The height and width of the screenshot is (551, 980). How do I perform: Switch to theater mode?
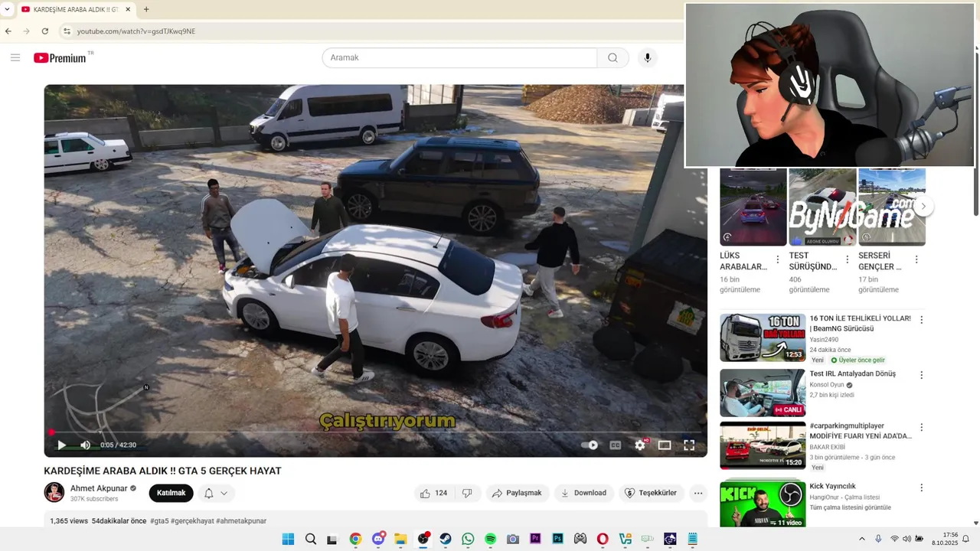coord(665,445)
